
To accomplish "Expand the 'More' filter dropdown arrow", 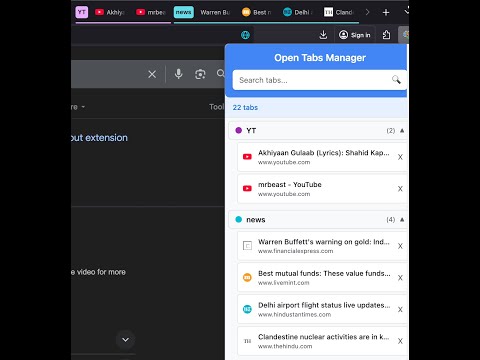I will coord(83,107).
